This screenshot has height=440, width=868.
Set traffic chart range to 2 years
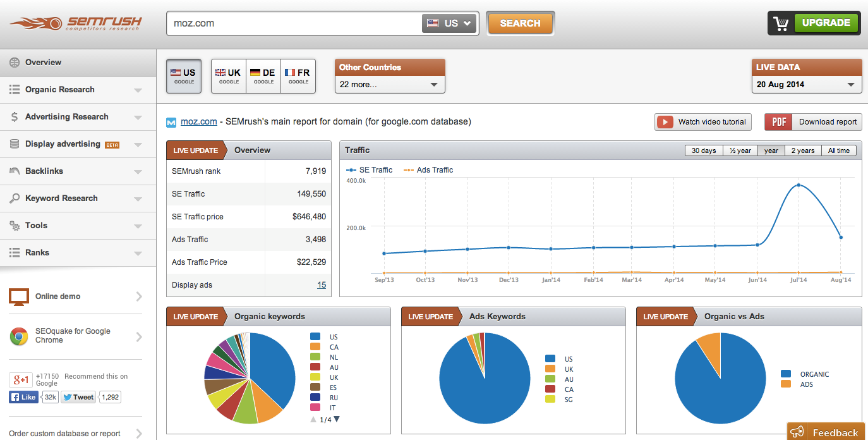coord(803,150)
